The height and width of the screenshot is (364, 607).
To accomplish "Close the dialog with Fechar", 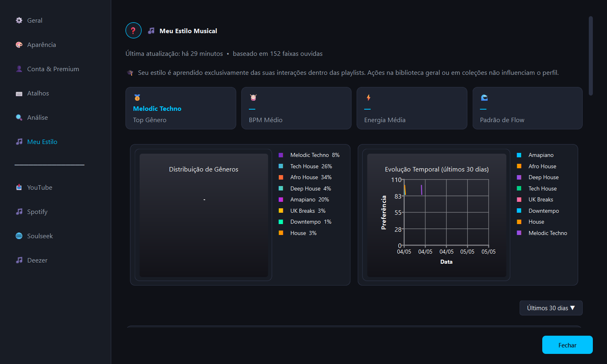I will point(567,345).
